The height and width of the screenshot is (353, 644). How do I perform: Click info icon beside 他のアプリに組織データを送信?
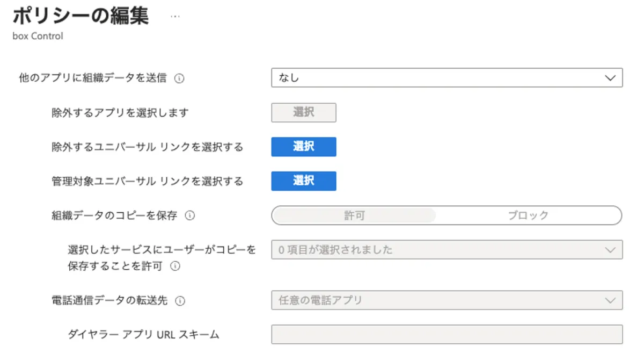click(x=180, y=78)
